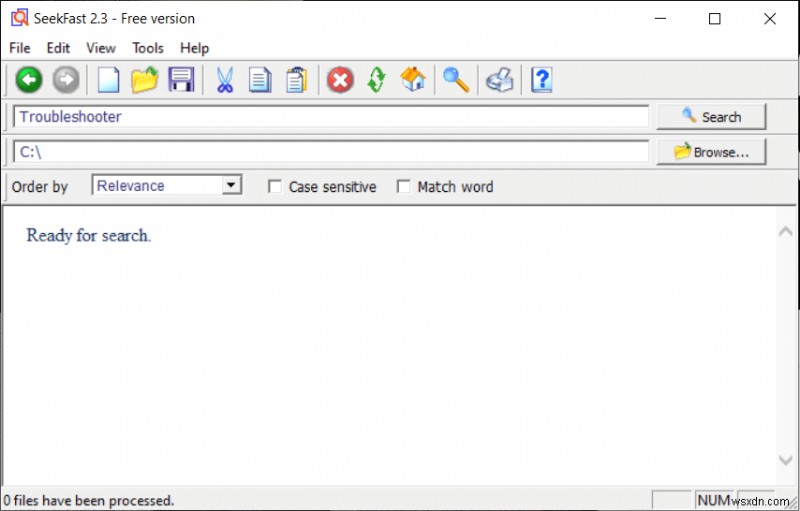Viewport: 800px width, 511px height.
Task: Open the Edit menu
Action: pos(58,48)
